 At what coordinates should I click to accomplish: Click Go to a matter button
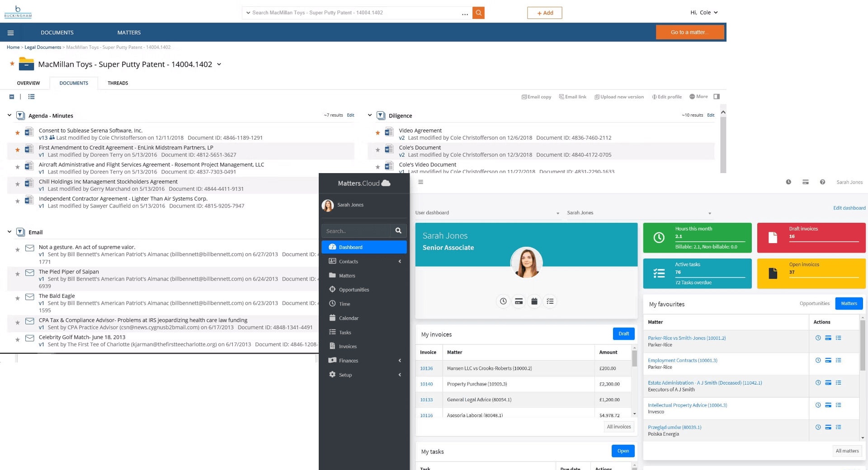(x=690, y=32)
